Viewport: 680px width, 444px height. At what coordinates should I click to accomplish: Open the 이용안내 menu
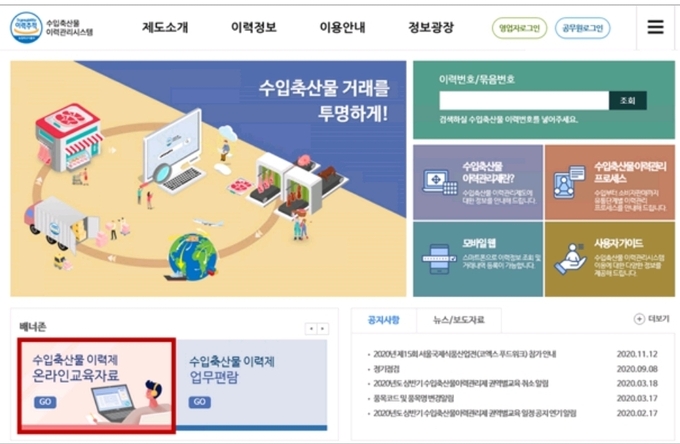coord(342,28)
